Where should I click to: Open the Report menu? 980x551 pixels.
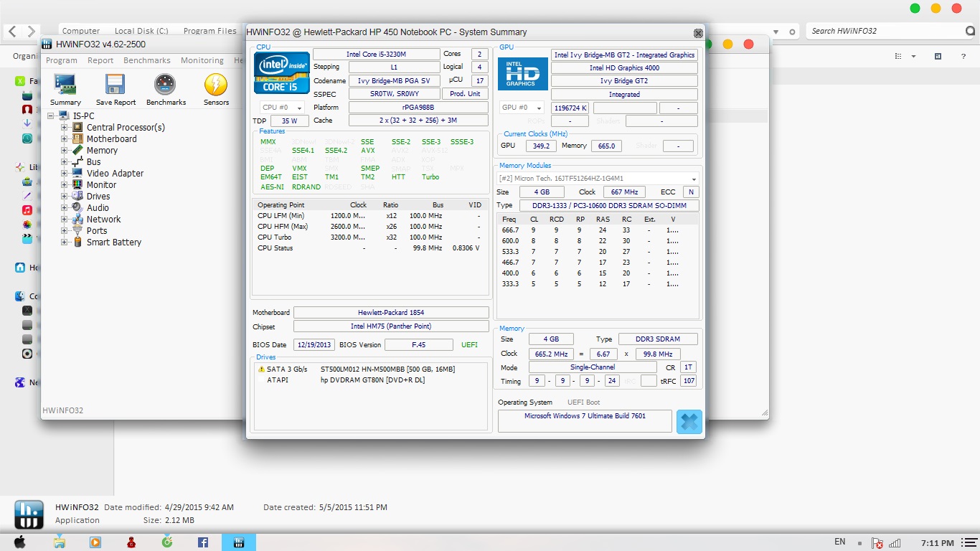point(100,60)
